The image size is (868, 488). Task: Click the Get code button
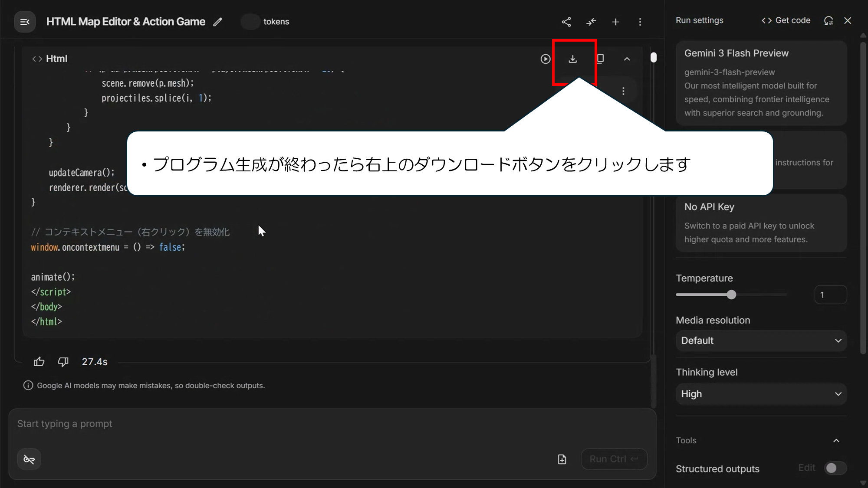pyautogui.click(x=786, y=20)
